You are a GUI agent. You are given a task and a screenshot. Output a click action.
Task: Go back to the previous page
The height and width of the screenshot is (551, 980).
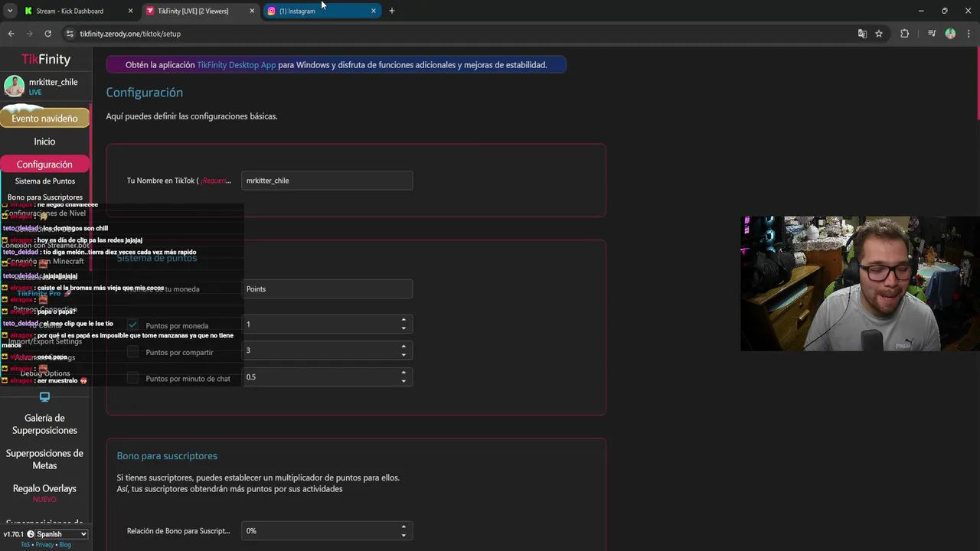[11, 34]
